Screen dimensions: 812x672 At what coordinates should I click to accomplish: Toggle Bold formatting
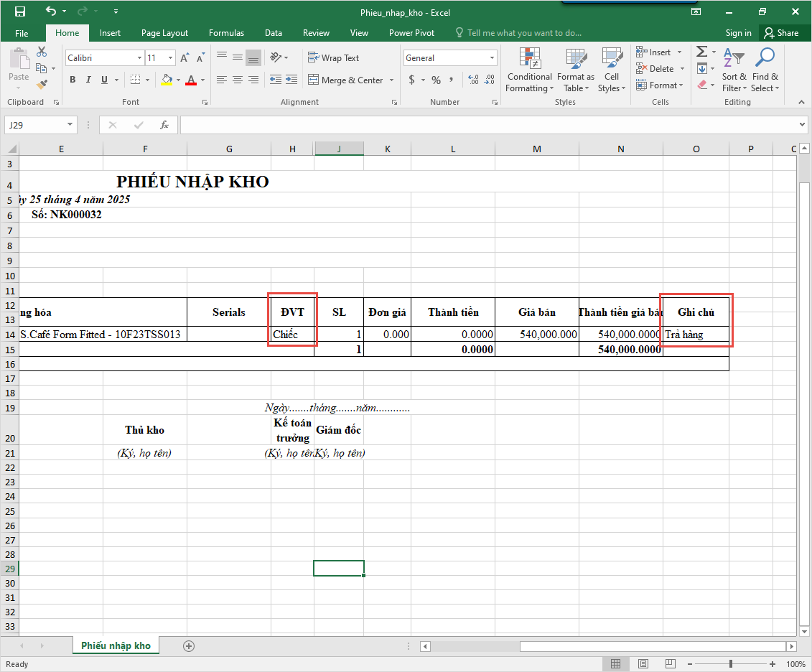click(x=73, y=80)
